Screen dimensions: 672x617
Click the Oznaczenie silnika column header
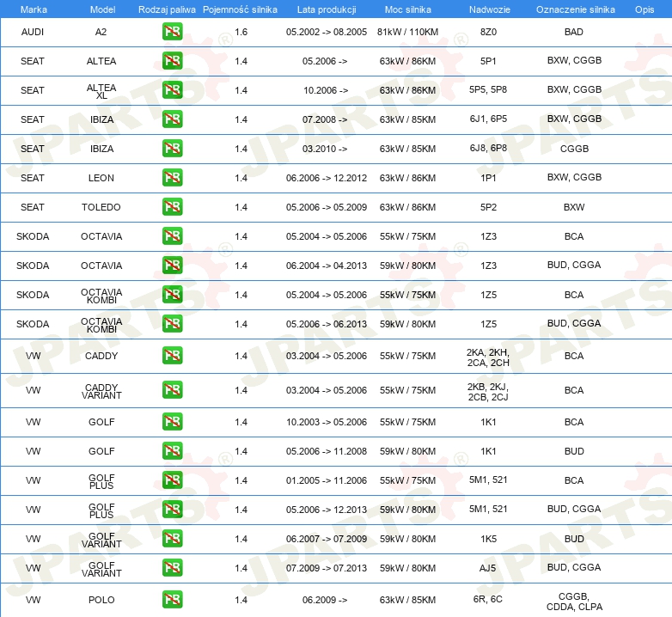click(x=575, y=9)
